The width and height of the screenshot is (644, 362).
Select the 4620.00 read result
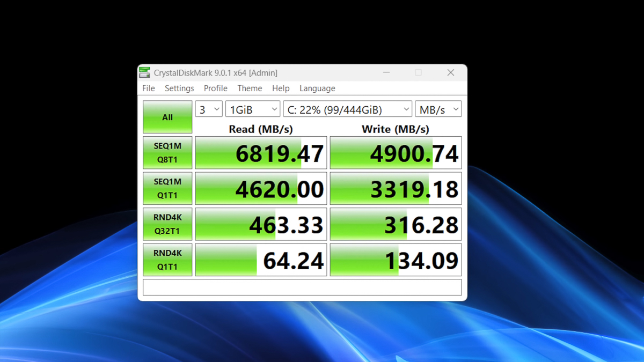click(261, 188)
